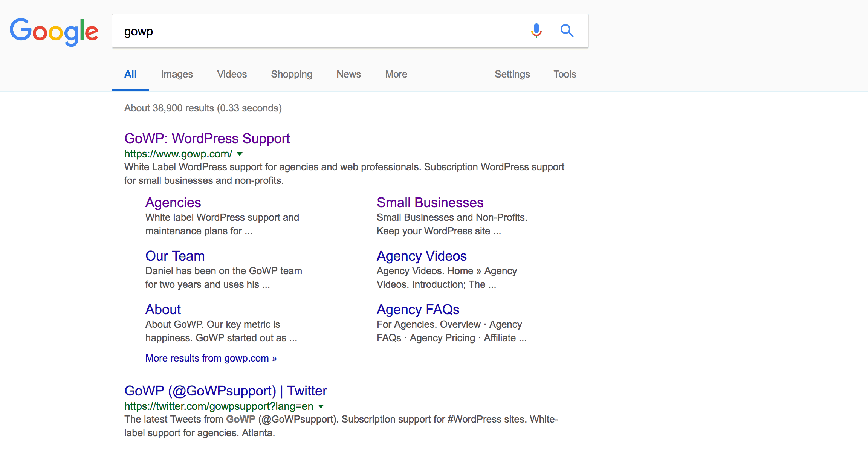Click the About 38,900 results text
The width and height of the screenshot is (868, 452).
(203, 108)
